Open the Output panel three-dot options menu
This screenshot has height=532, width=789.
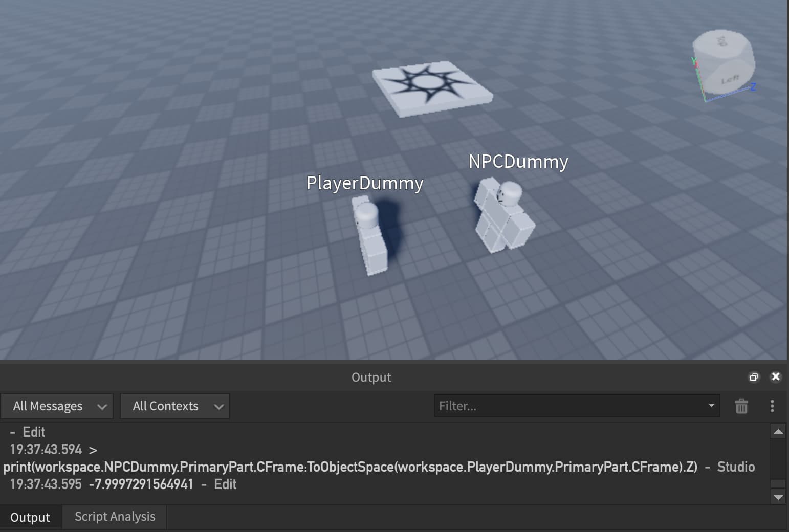coord(772,406)
